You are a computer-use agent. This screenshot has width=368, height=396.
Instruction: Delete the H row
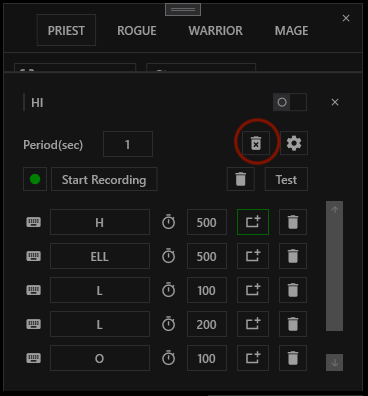click(293, 222)
